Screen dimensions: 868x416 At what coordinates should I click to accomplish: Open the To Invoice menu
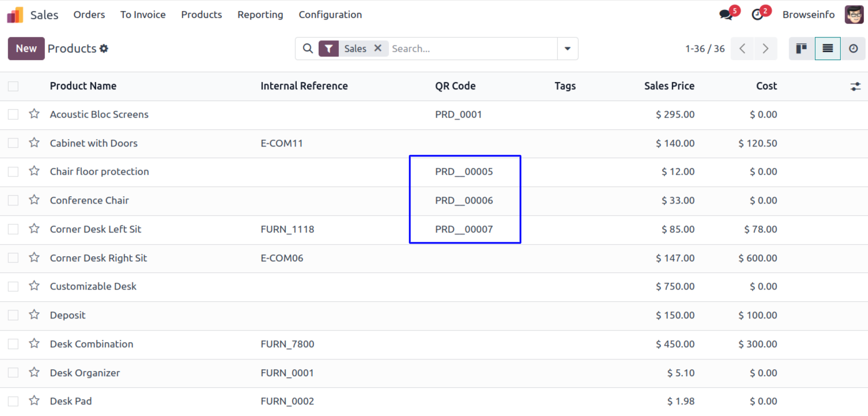click(x=143, y=15)
